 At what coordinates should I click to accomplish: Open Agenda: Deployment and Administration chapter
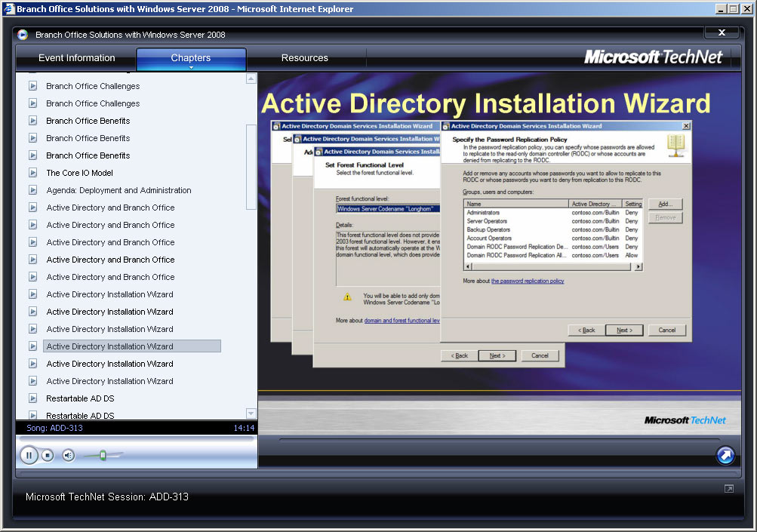(x=118, y=190)
